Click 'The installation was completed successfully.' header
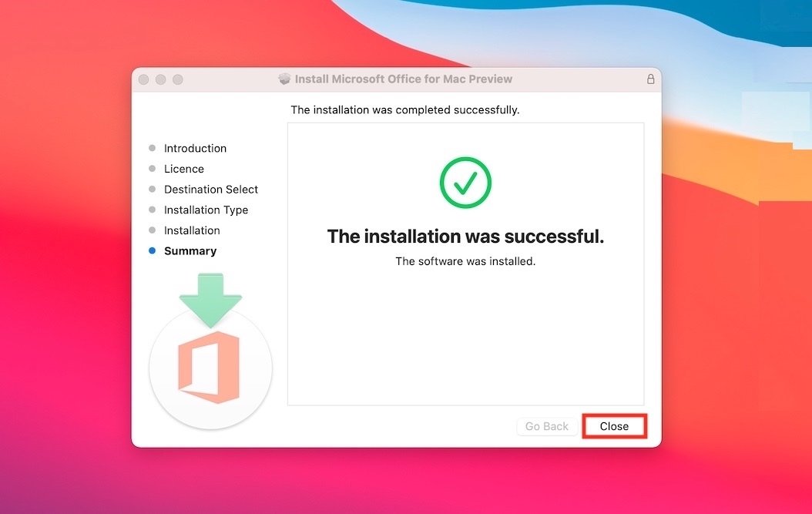The width and height of the screenshot is (812, 514). point(405,110)
